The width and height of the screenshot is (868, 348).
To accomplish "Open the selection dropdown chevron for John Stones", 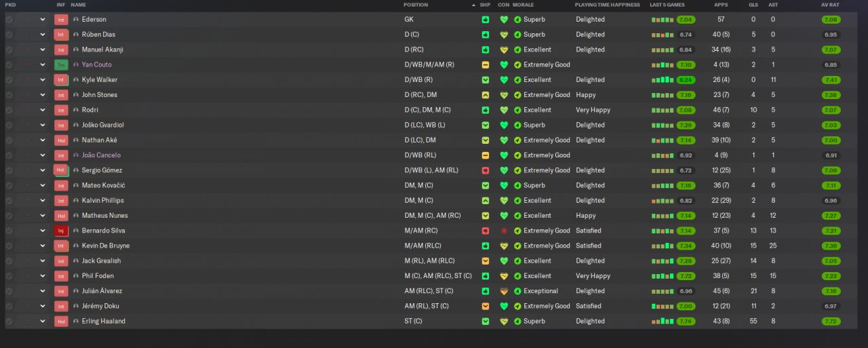I will [43, 95].
